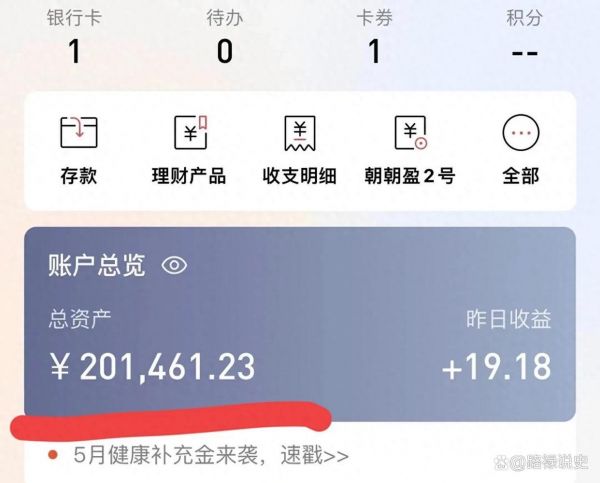600x483 pixels.
Task: Click the orange dot before the notice
Action: point(53,455)
